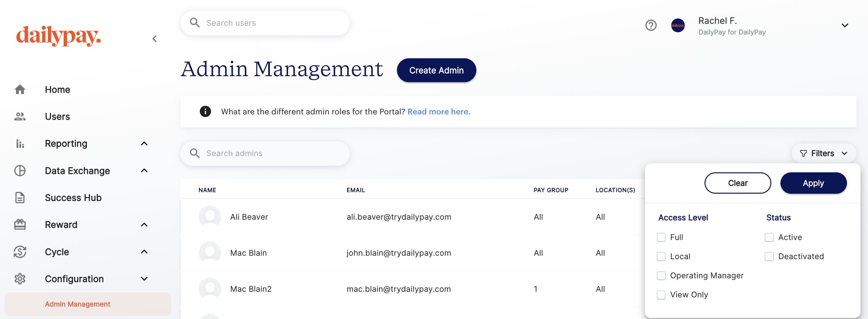This screenshot has height=319, width=868.
Task: Expand the Reward menu chevron
Action: pos(144,224)
